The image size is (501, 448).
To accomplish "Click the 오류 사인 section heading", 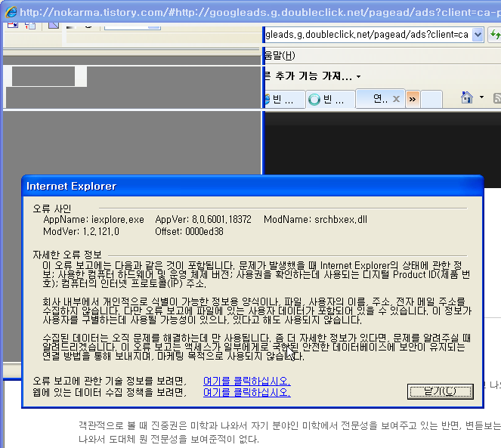I will pos(51,209).
